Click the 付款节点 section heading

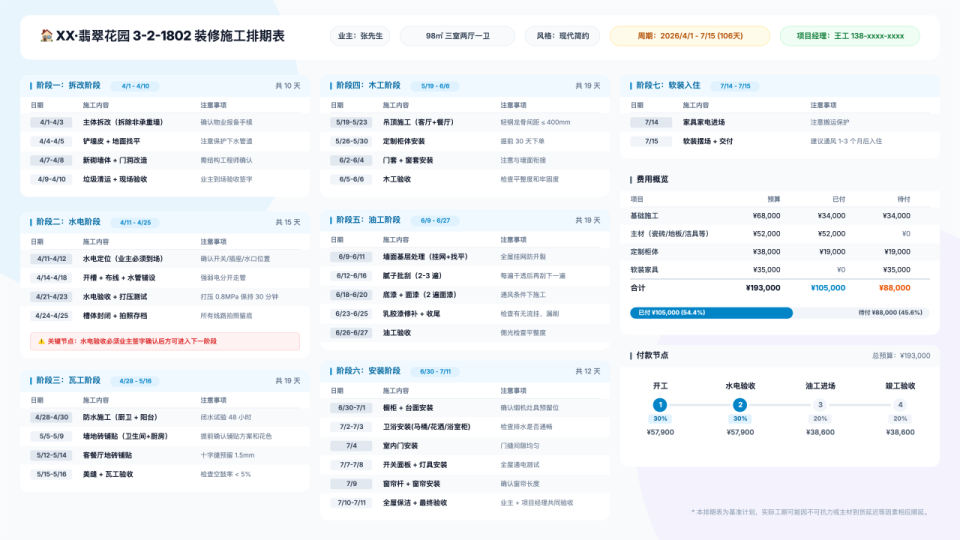coord(652,355)
